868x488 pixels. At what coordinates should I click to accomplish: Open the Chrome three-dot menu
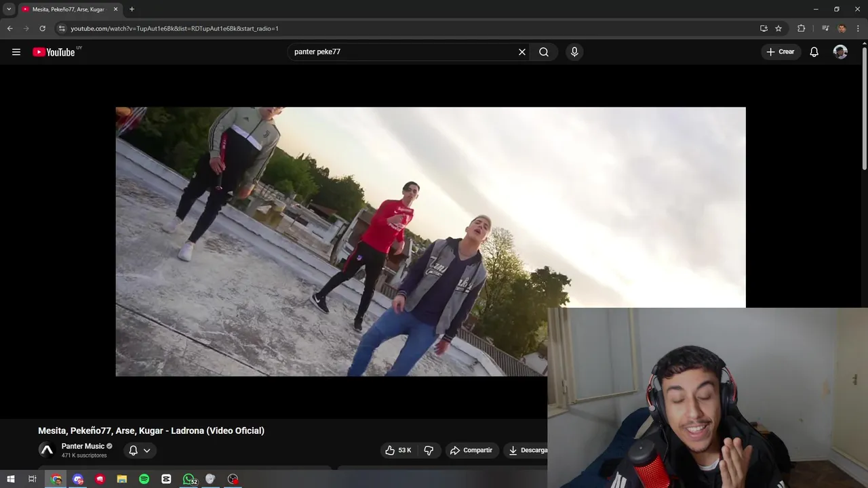pyautogui.click(x=858, y=28)
